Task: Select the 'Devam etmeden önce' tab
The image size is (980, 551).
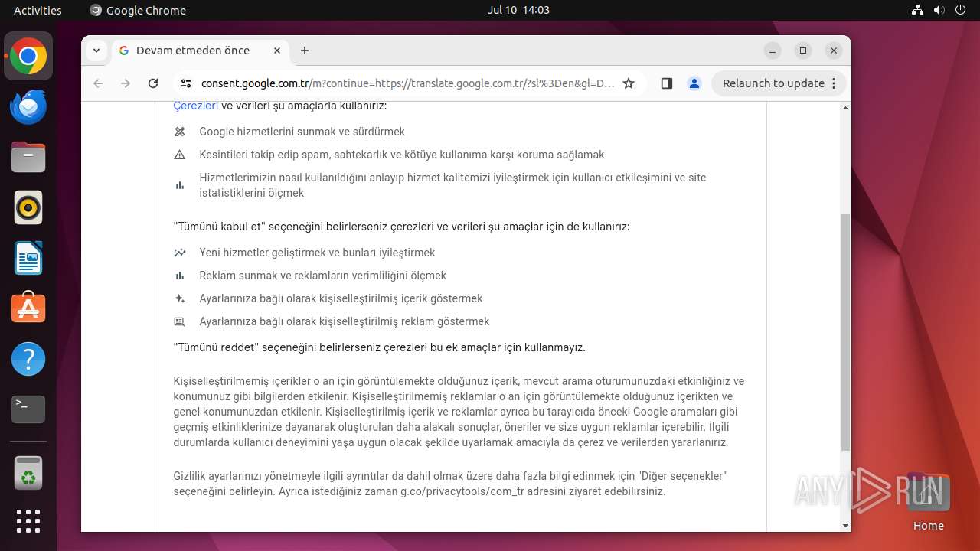Action: pos(201,51)
